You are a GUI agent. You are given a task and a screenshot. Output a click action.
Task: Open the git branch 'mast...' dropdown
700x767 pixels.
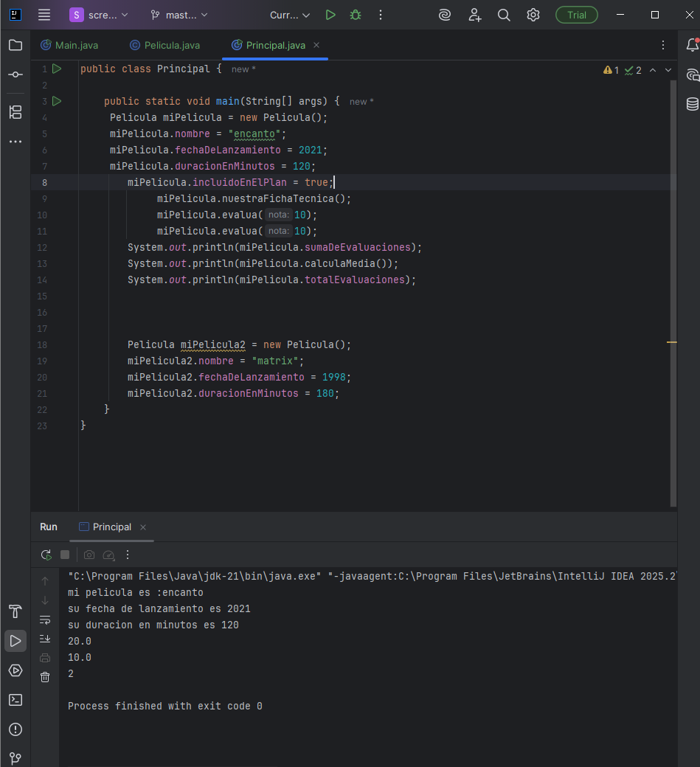coord(179,15)
